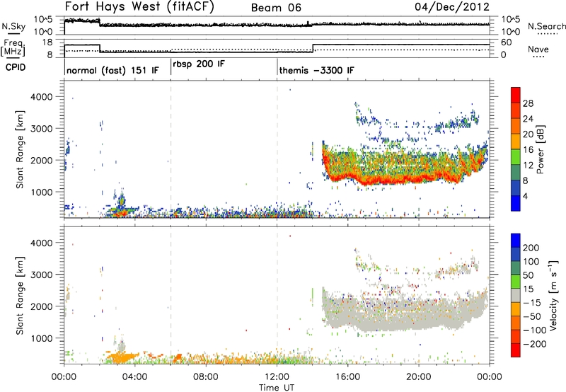This screenshot has width=566, height=392.
Task: Click the '28' tick on the Power scale
Action: (528, 103)
